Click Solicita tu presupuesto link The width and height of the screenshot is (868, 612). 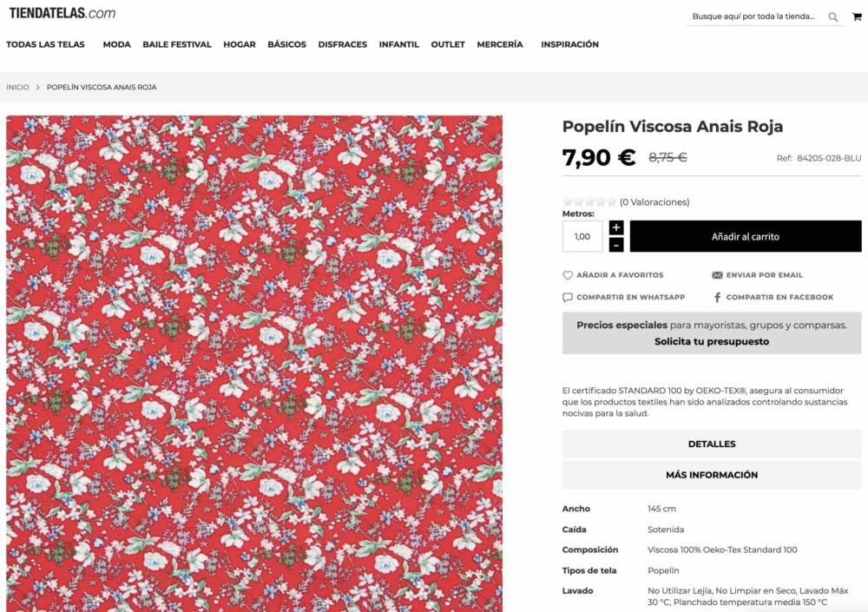click(x=712, y=342)
